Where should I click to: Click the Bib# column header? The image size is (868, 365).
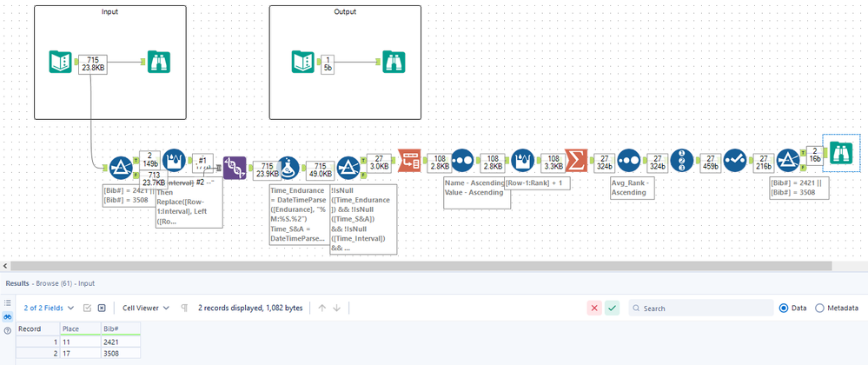pos(121,328)
